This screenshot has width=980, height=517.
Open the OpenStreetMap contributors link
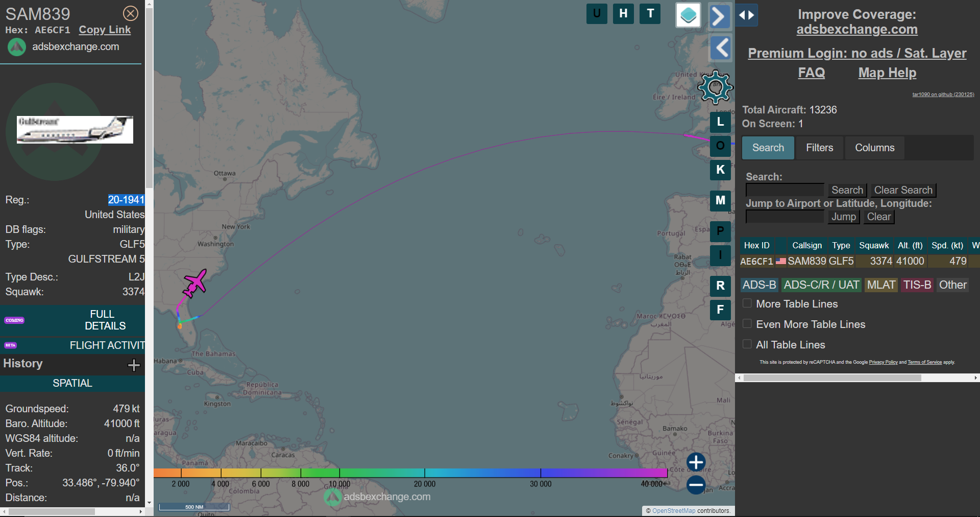pyautogui.click(x=674, y=511)
